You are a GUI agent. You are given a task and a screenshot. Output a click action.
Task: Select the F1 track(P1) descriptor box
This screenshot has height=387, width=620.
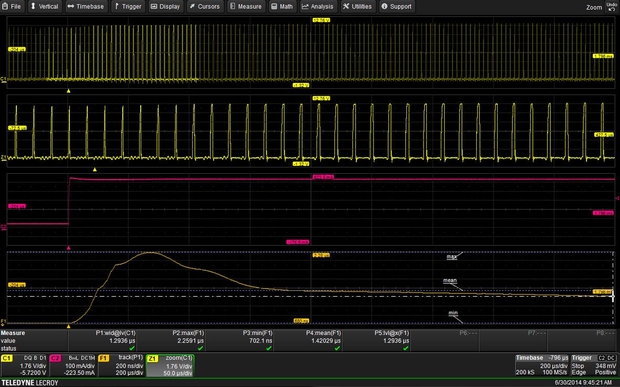click(x=121, y=365)
